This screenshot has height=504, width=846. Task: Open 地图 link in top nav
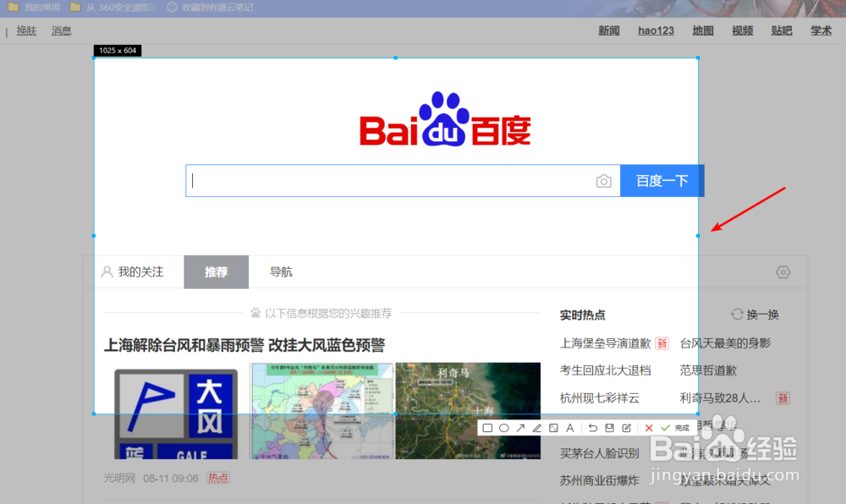point(703,30)
